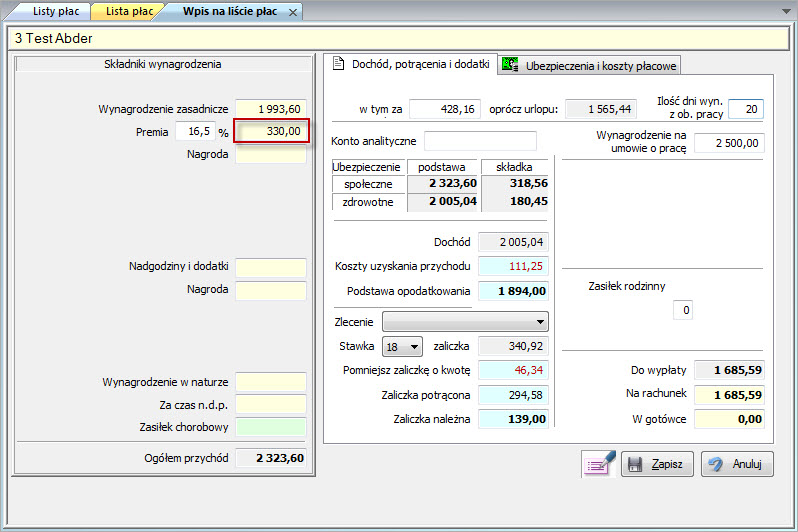Click the icon on the Ubezpieczenia tab
The width and height of the screenshot is (798, 532).
[x=511, y=65]
